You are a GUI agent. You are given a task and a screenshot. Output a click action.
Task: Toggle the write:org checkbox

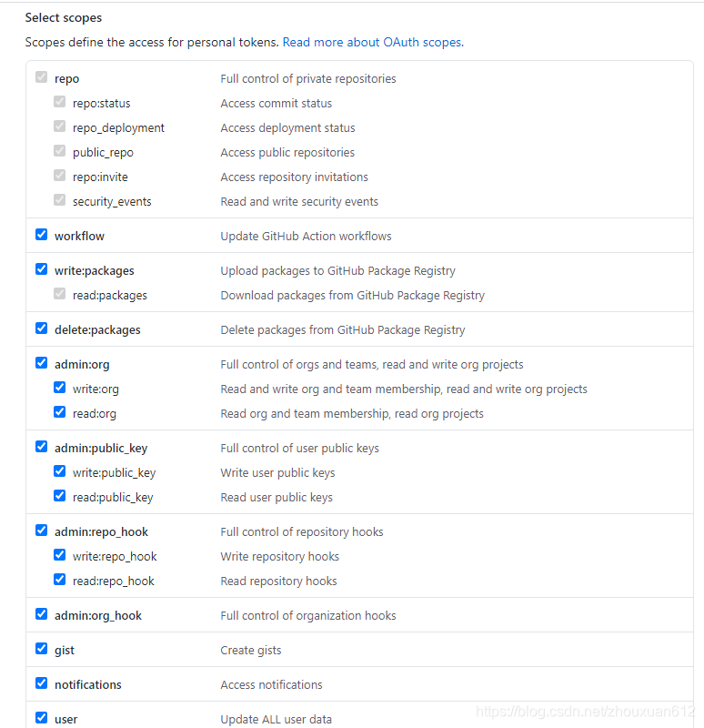pyautogui.click(x=59, y=387)
